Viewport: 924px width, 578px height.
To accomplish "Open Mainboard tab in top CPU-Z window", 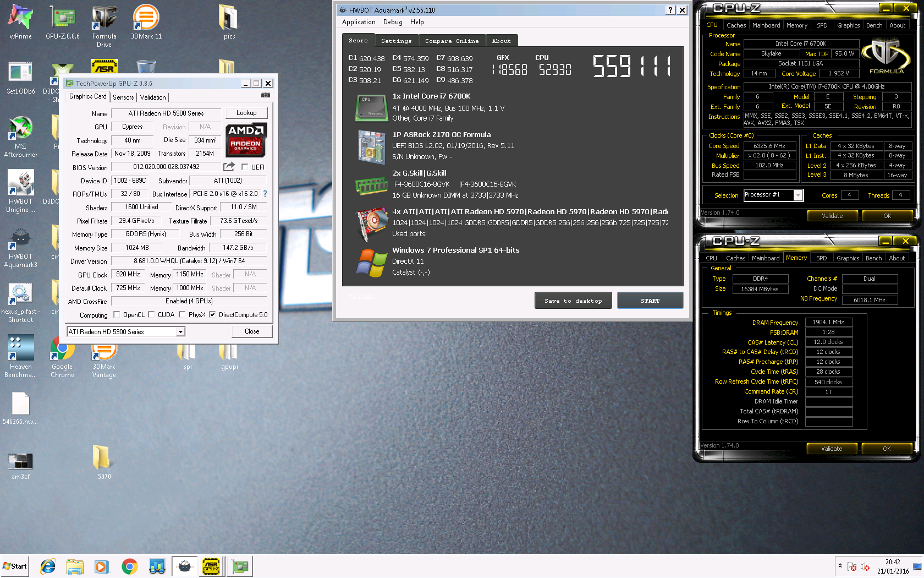I will 766,25.
